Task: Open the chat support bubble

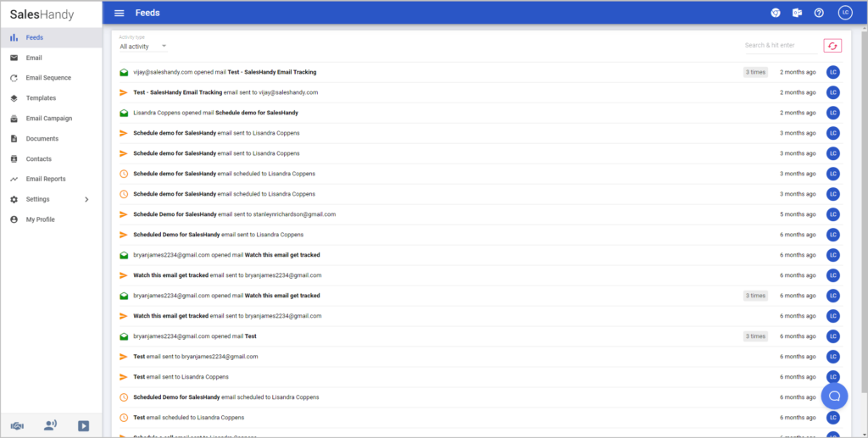Action: [x=834, y=396]
